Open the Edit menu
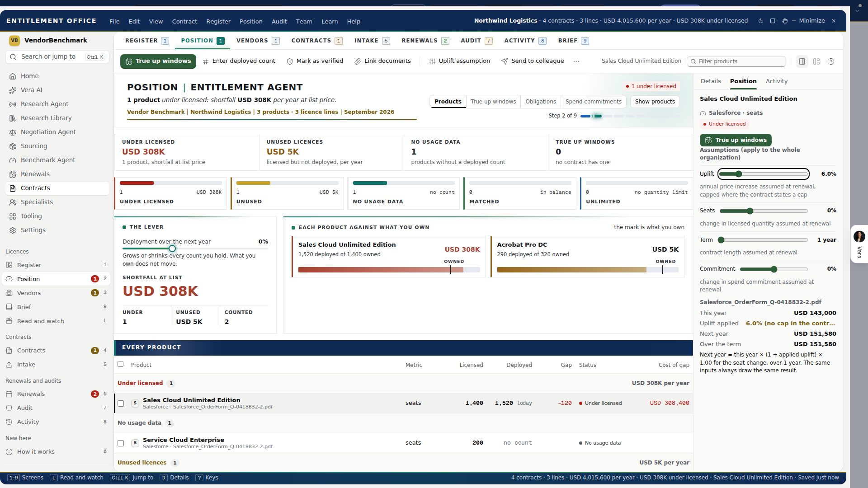 [134, 21]
